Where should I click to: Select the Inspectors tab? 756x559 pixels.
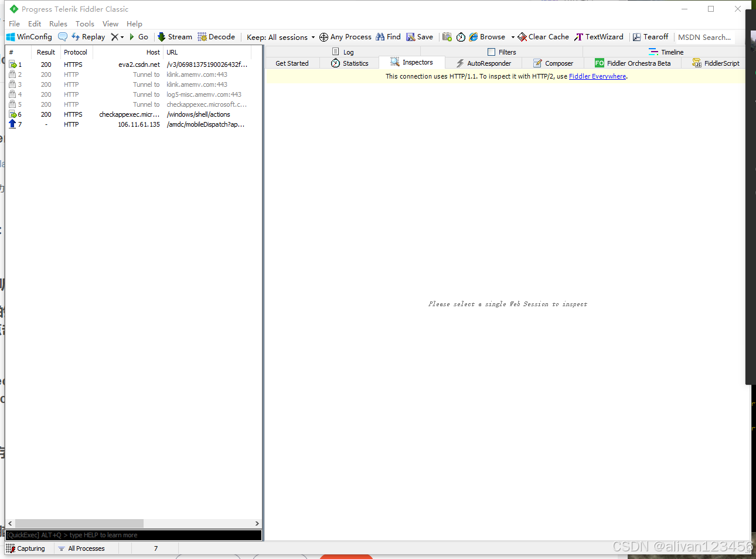tap(412, 62)
